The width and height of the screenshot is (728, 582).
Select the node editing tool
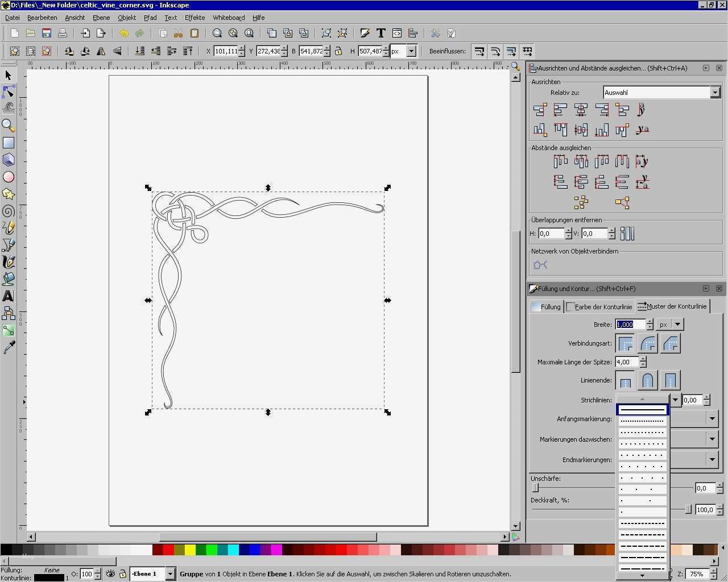[9, 92]
